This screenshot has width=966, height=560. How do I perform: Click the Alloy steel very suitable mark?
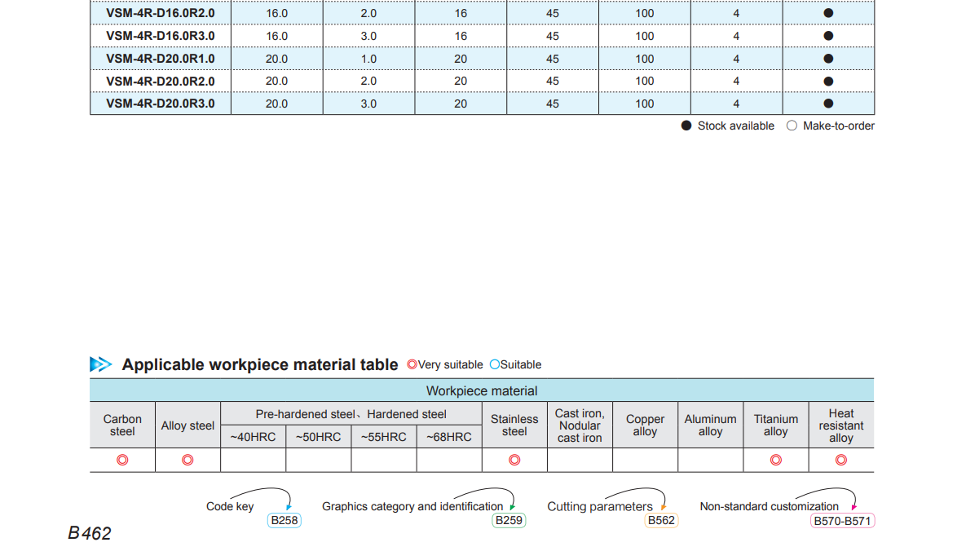(x=187, y=460)
